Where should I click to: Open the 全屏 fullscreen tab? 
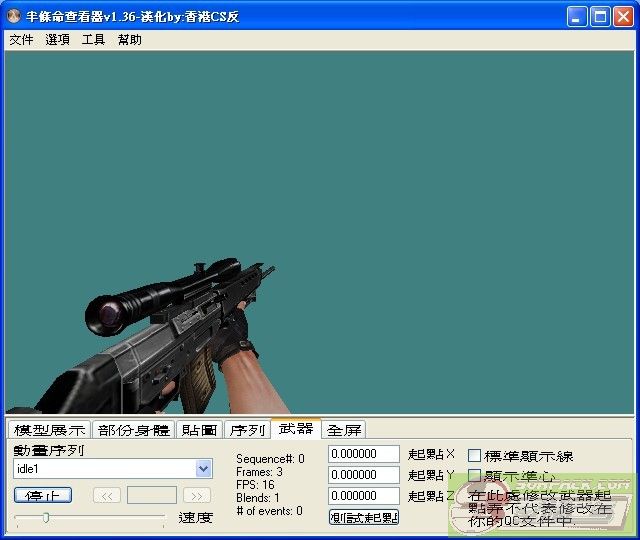pos(344,430)
